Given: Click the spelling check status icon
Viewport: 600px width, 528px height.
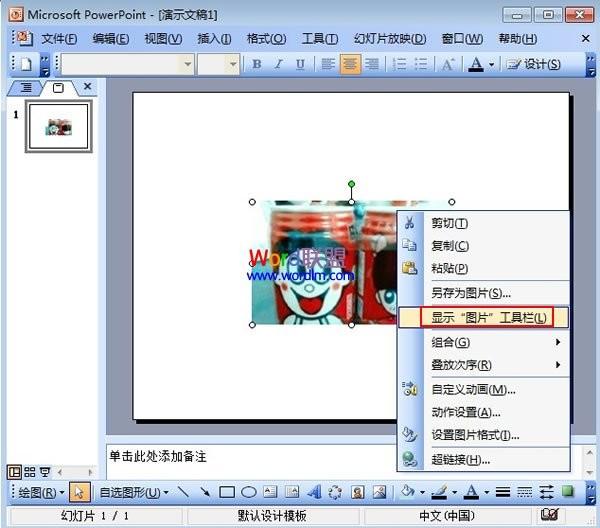Looking at the screenshot, I should 550,515.
